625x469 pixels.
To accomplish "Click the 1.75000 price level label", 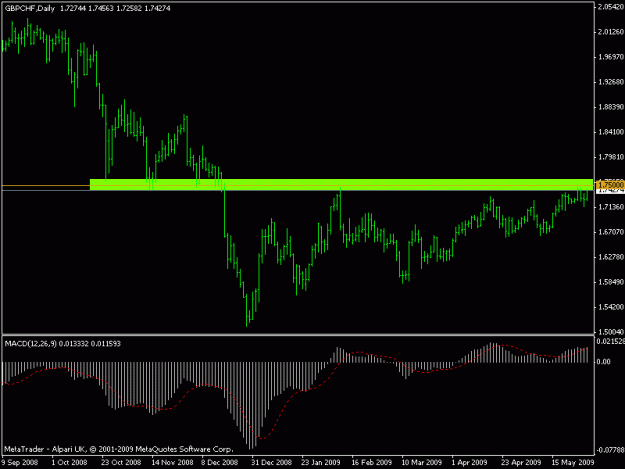I will tap(610, 185).
